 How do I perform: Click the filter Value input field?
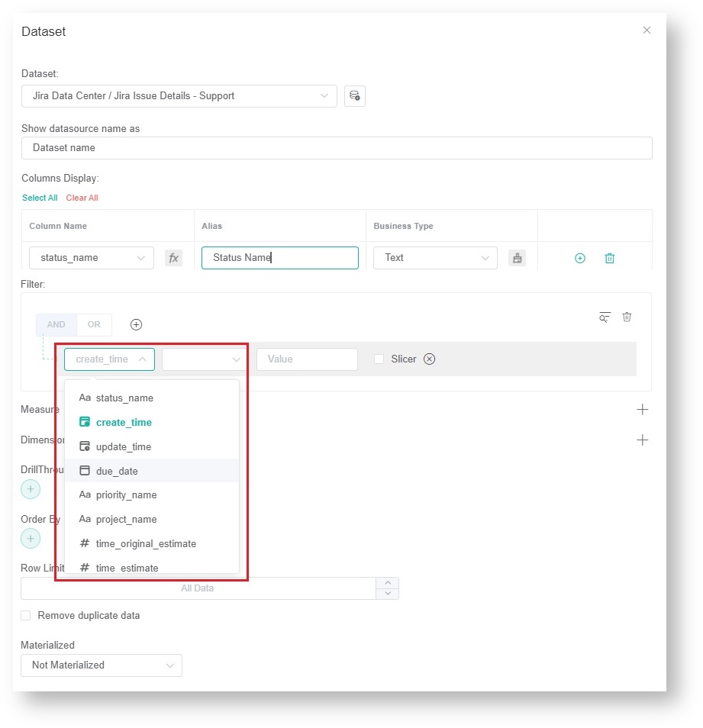pyautogui.click(x=307, y=359)
